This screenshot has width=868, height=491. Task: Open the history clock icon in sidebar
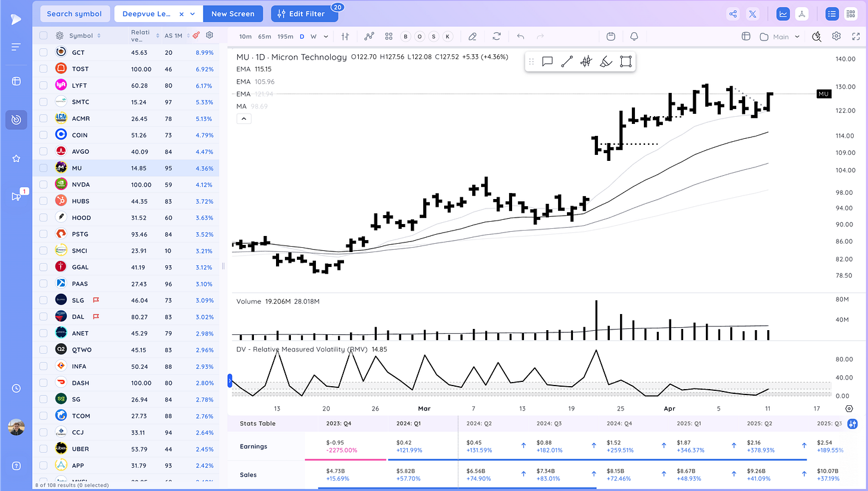[x=16, y=388]
